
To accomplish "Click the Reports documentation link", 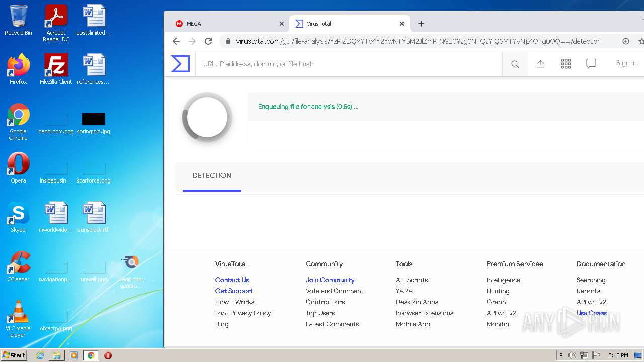I will pos(588,291).
